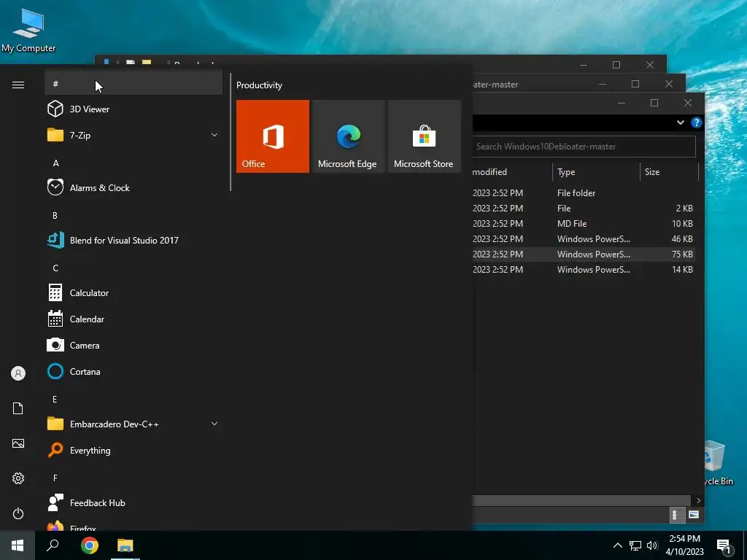Open the Microsoft Edge tile
This screenshot has width=747, height=560.
pos(348,136)
